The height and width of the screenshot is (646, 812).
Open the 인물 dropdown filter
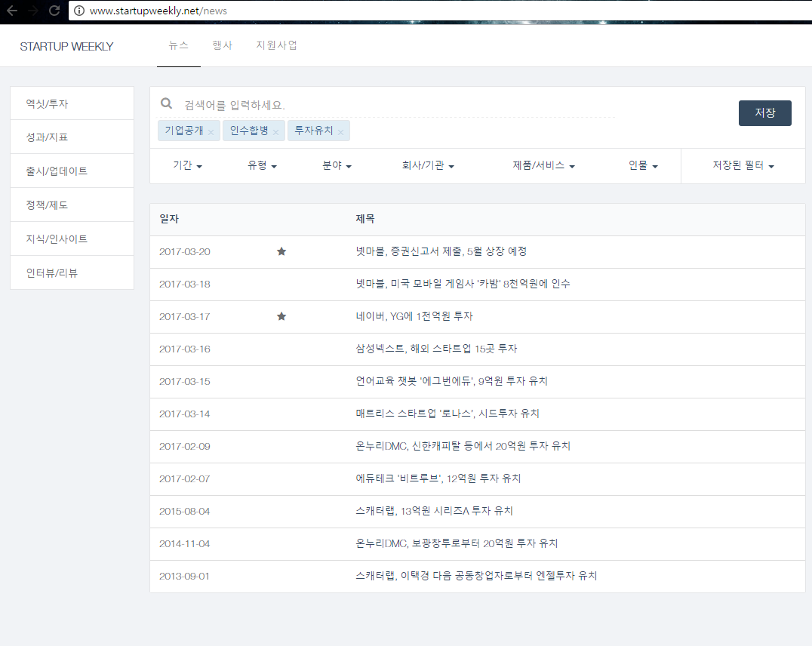coord(643,165)
